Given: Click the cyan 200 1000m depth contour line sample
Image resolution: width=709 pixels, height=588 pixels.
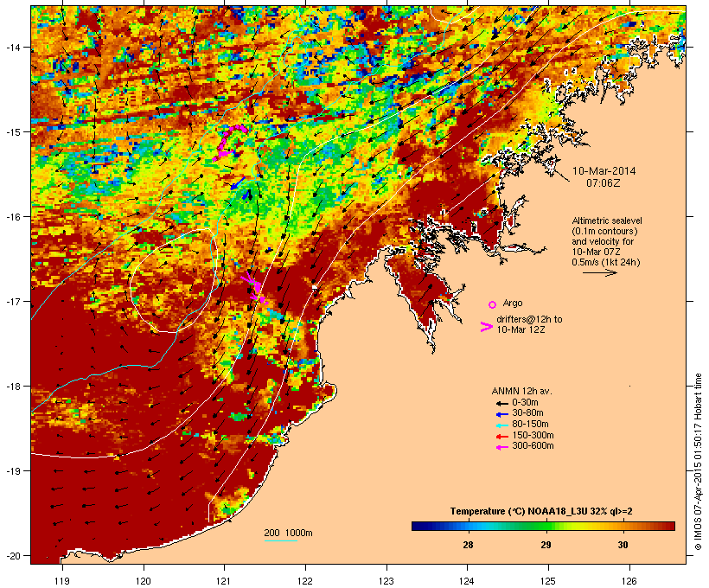Looking at the screenshot, I should point(281,541).
